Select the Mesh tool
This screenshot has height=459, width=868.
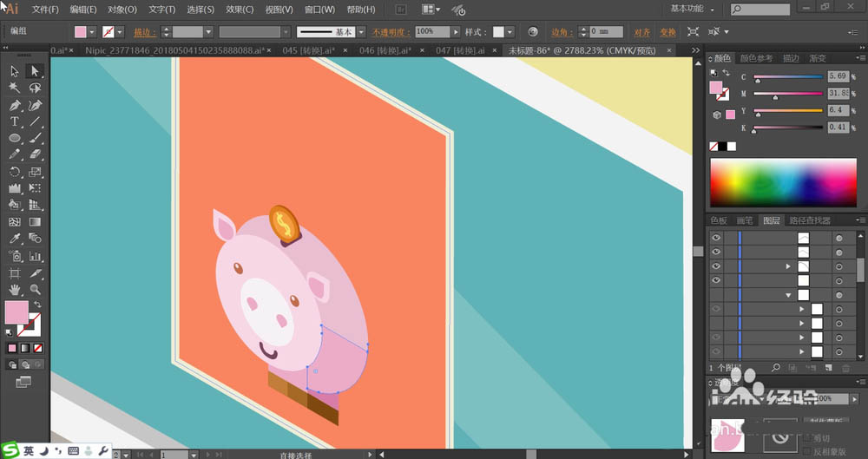click(x=15, y=222)
